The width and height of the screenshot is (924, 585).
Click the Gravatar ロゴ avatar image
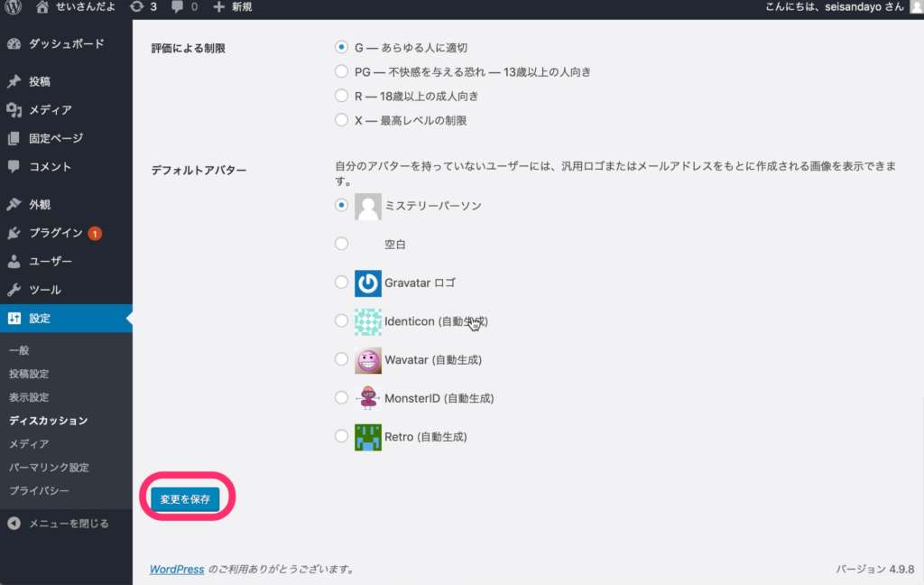point(368,283)
